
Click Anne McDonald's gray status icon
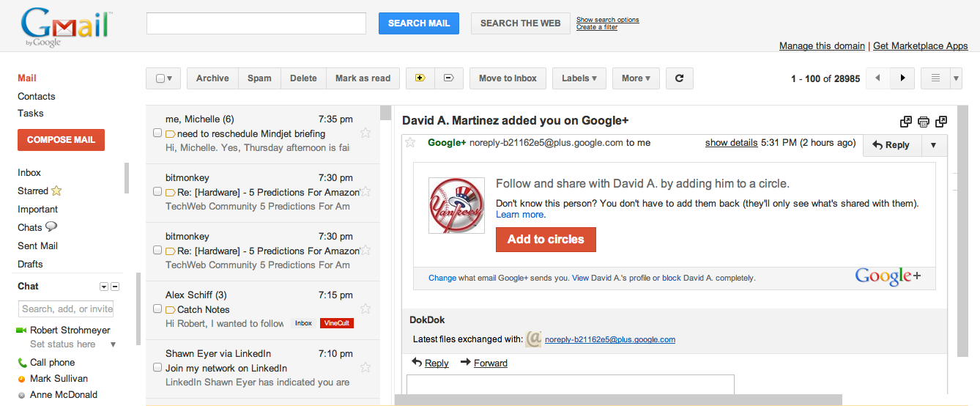(x=22, y=395)
